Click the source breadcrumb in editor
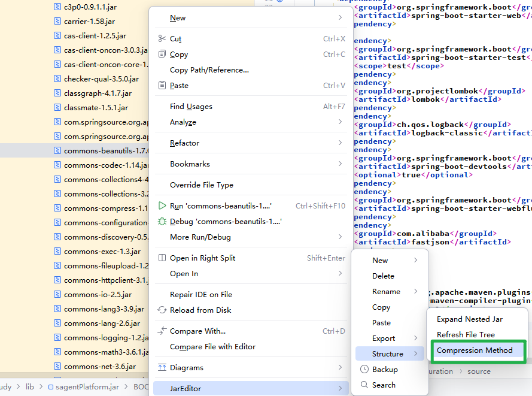This screenshot has height=396, width=532. [x=479, y=371]
